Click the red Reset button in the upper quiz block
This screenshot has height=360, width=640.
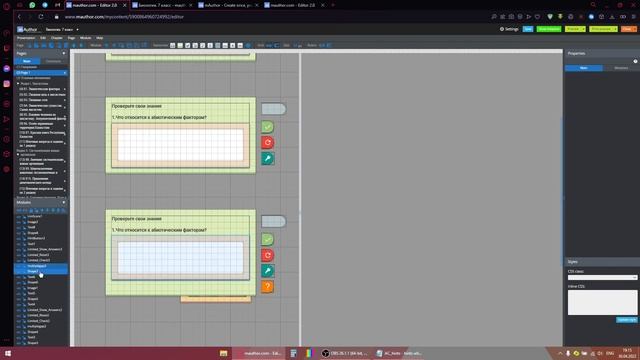pyautogui.click(x=267, y=142)
